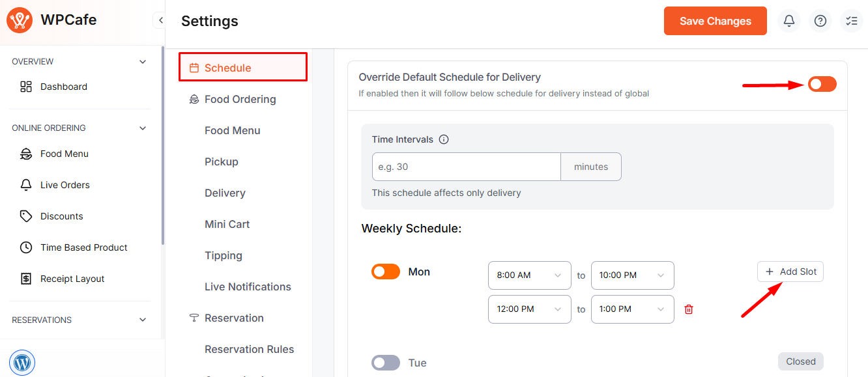Collapse the Online Ordering section
Viewport: 868px width, 377px height.
tap(143, 128)
